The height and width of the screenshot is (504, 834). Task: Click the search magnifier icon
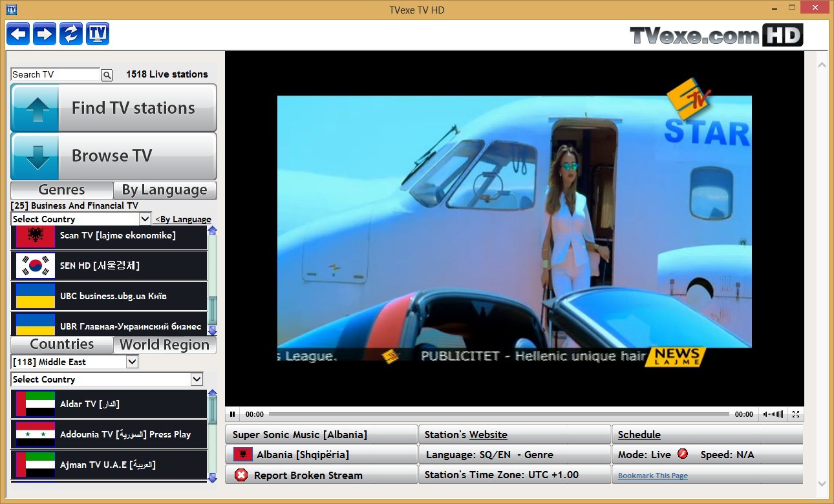[107, 75]
